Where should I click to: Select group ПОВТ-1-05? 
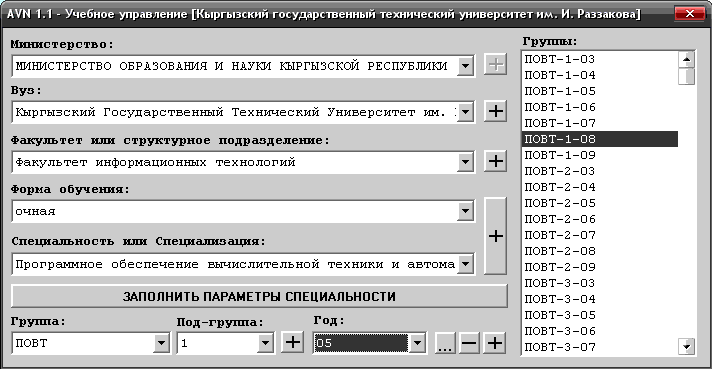point(600,91)
